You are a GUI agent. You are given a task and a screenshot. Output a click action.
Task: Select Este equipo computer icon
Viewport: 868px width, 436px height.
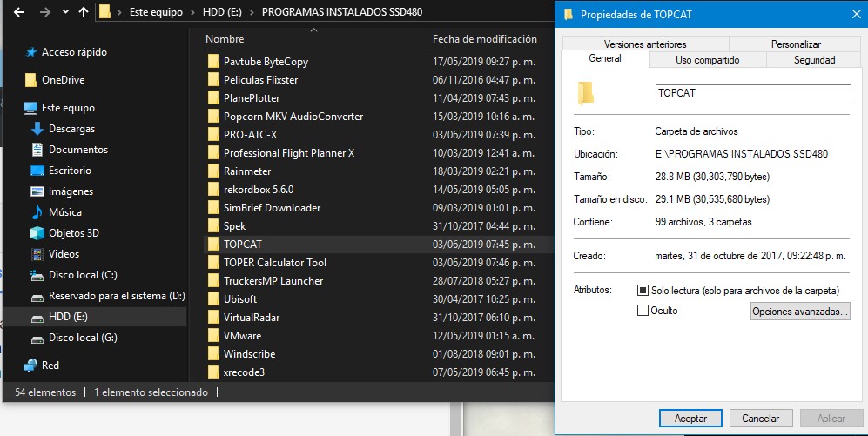coord(30,108)
